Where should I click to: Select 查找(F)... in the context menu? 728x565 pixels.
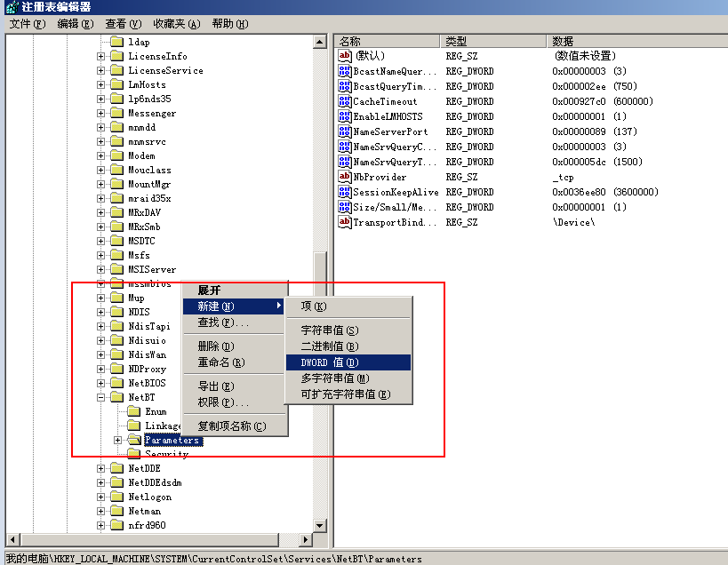[x=234, y=322]
